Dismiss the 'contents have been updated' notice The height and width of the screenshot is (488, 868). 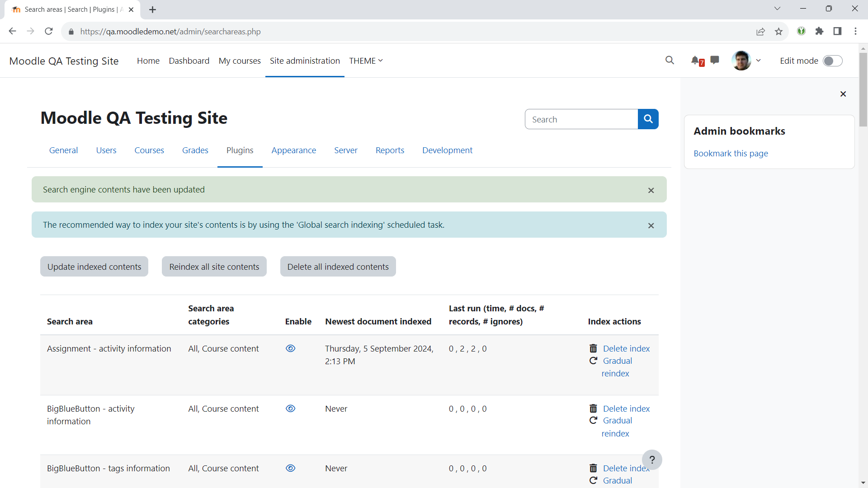click(x=651, y=190)
